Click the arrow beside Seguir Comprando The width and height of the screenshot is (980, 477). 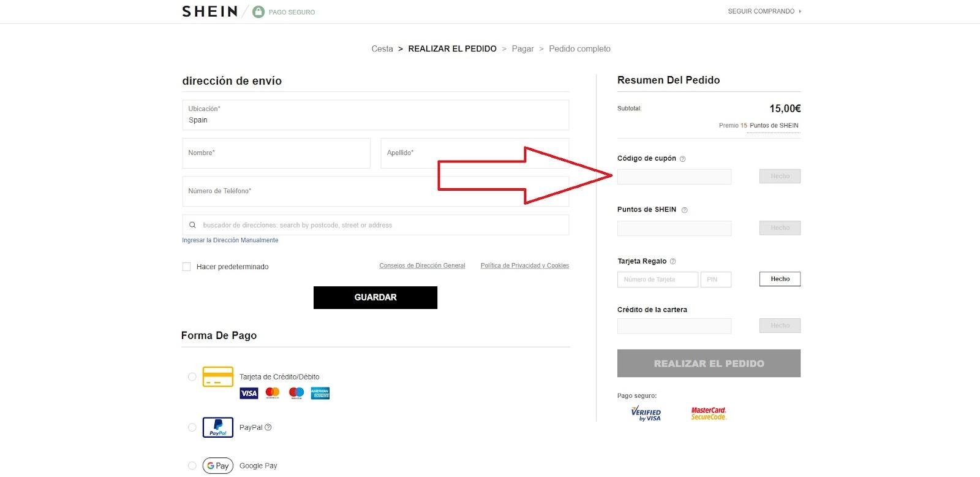pyautogui.click(x=800, y=12)
